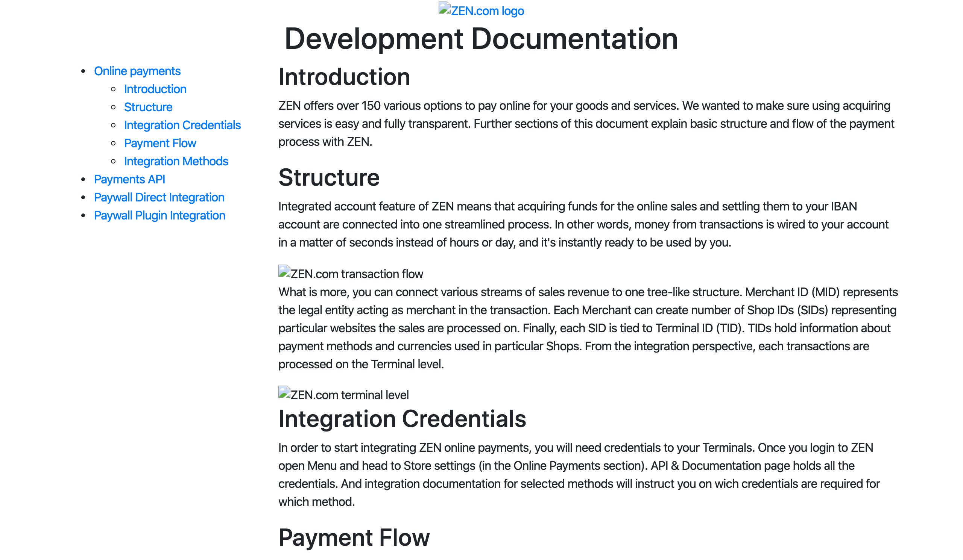Click the Development Documentation title

pos(481,39)
